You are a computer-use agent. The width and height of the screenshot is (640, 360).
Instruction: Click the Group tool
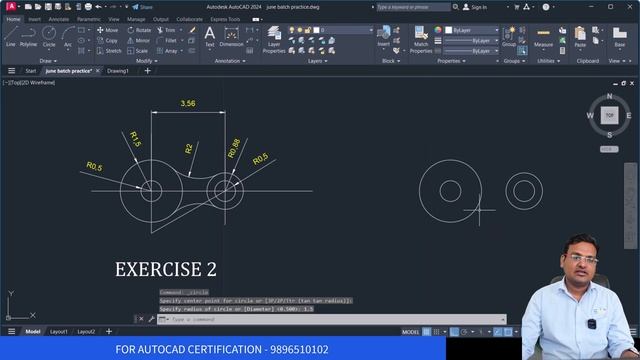(509, 36)
